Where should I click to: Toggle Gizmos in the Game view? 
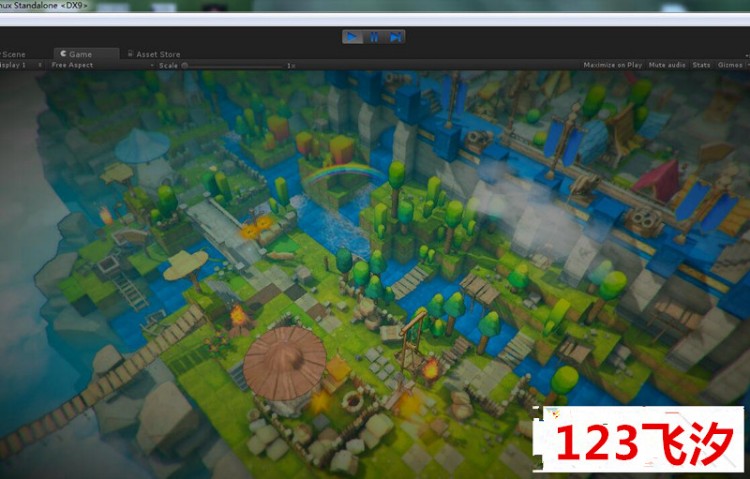pos(730,65)
